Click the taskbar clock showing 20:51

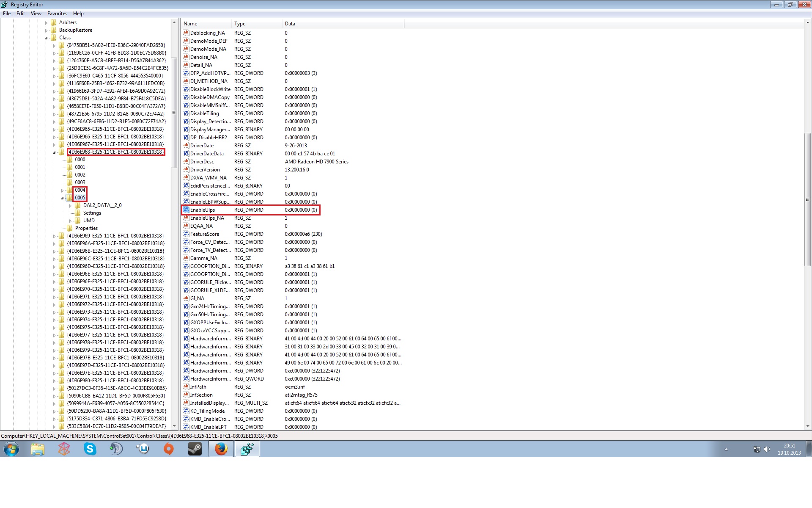coord(789,449)
